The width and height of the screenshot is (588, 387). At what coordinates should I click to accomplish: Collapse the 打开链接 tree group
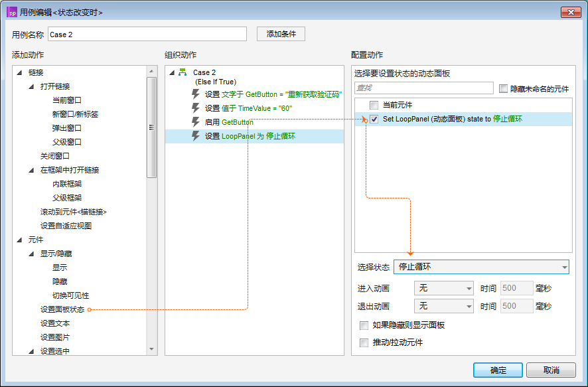click(31, 86)
